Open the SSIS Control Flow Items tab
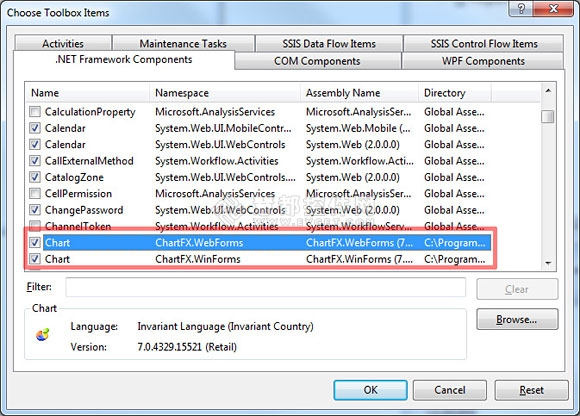Viewport: 580px width, 416px height. coord(484,43)
